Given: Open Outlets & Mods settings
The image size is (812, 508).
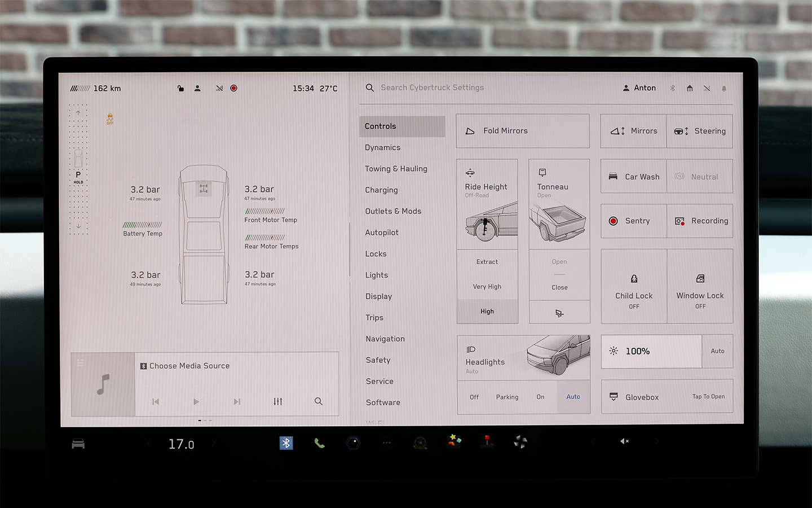Looking at the screenshot, I should [393, 211].
